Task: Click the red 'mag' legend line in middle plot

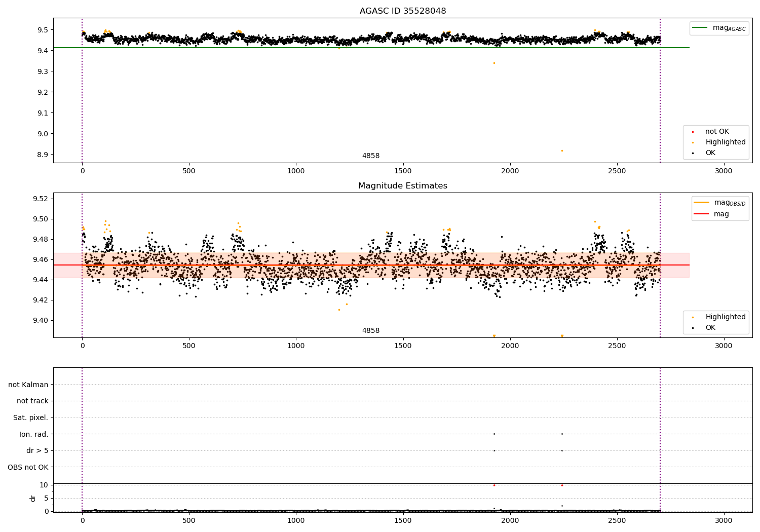Action: point(701,214)
